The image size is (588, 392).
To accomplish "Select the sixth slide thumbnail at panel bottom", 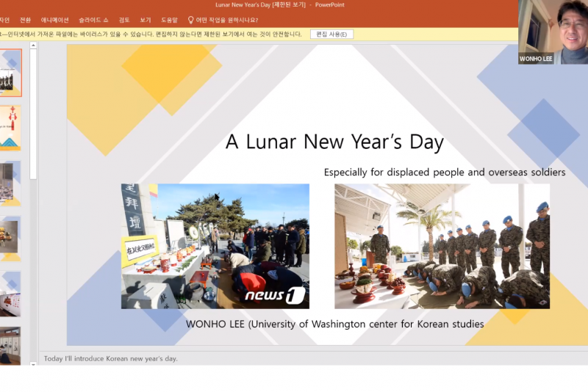I will 10,346.
